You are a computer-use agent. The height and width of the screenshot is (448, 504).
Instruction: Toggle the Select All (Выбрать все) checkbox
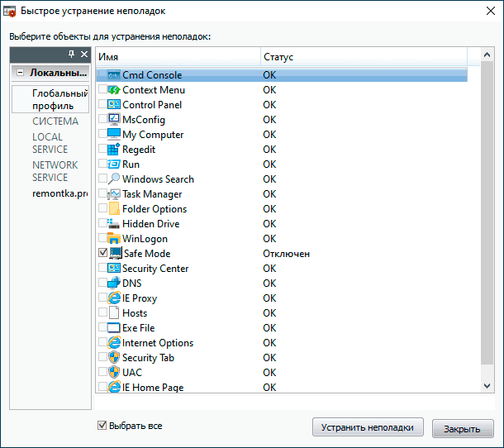pyautogui.click(x=102, y=426)
